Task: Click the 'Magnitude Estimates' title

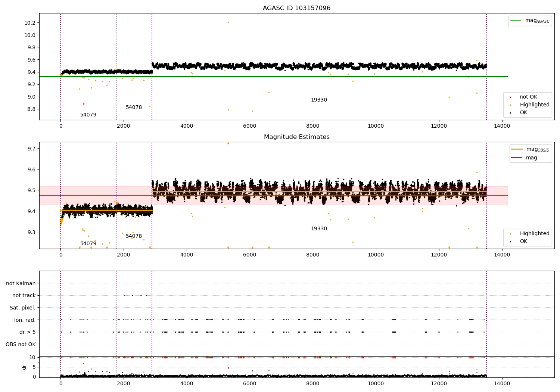Action: (x=296, y=137)
